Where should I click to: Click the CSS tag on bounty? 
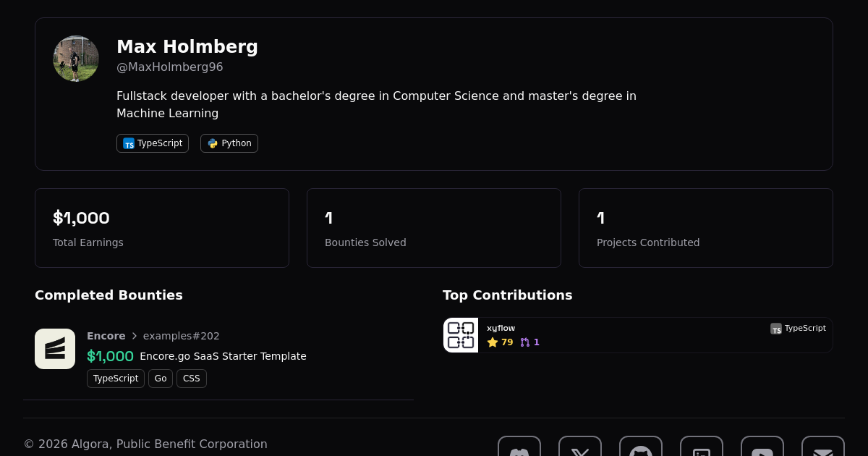tap(192, 379)
